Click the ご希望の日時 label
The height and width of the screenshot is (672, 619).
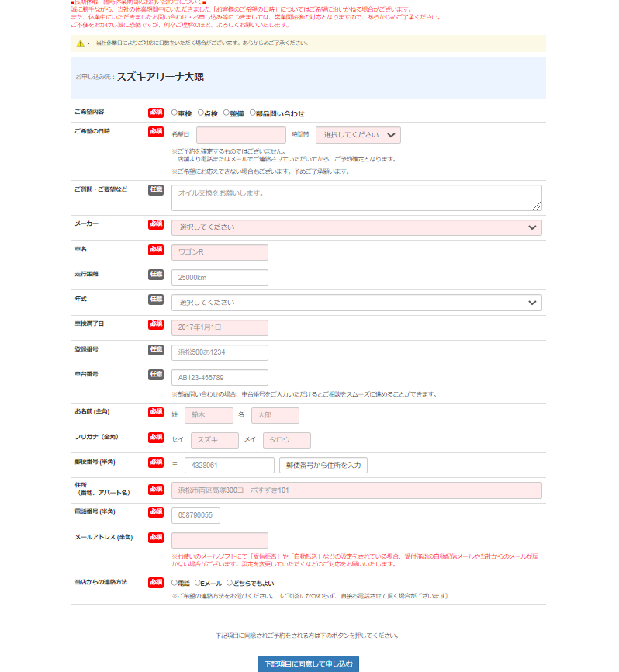pos(92,131)
